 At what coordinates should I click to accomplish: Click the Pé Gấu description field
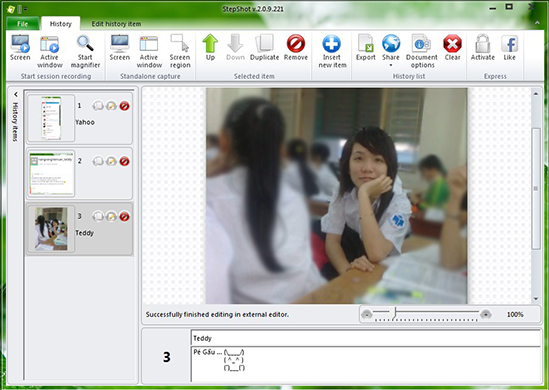(366, 364)
